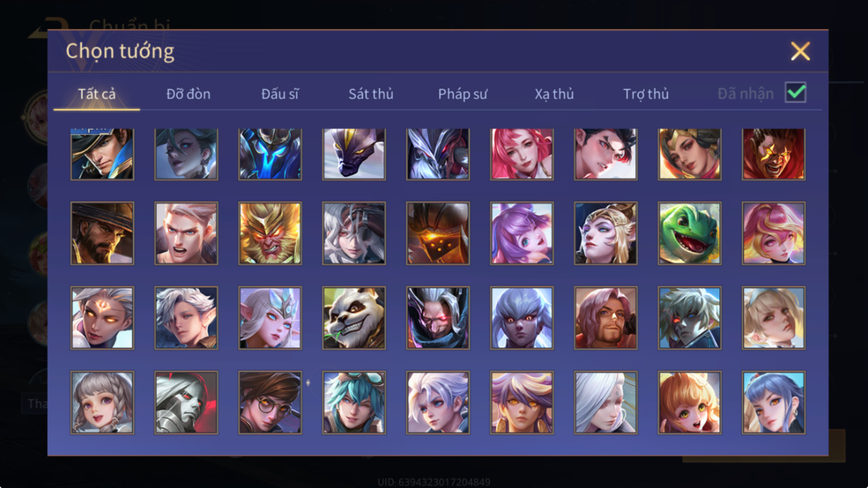Select the hero with round glasses
868x488 pixels.
coord(270,403)
